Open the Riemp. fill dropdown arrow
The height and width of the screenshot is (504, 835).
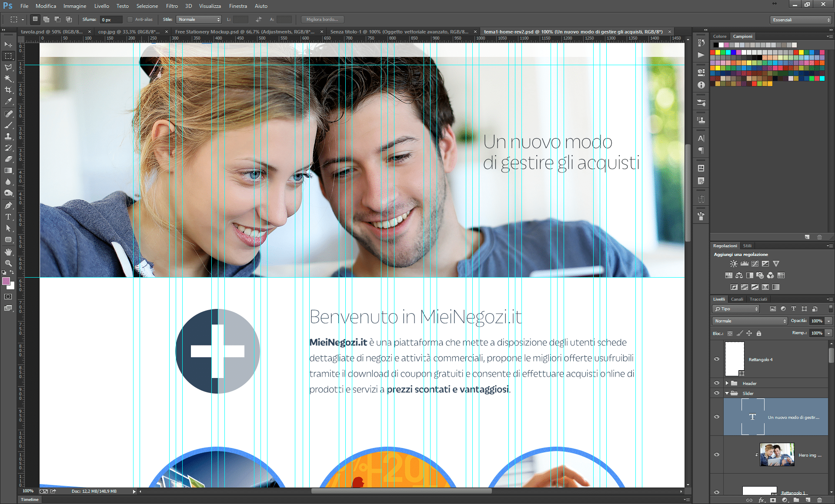829,333
